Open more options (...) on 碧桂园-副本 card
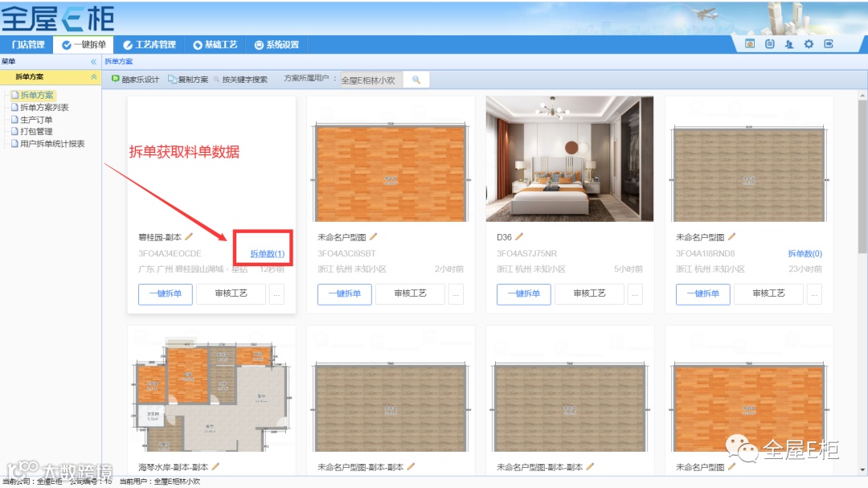 tap(276, 293)
